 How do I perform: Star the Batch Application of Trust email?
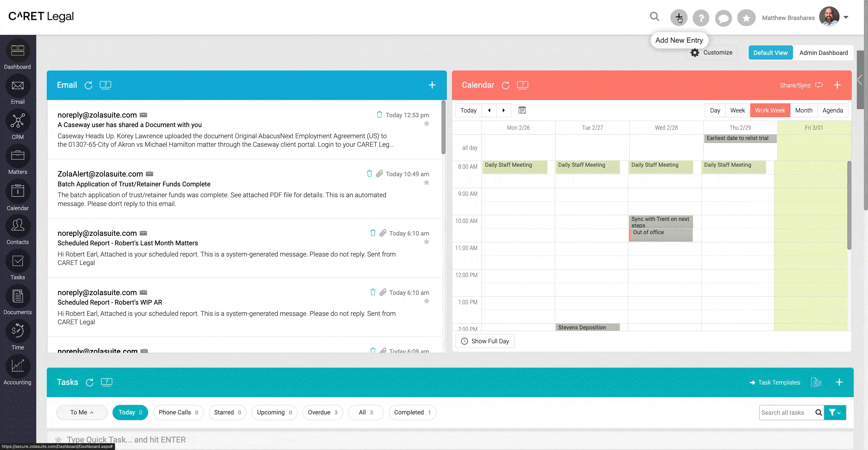click(427, 182)
